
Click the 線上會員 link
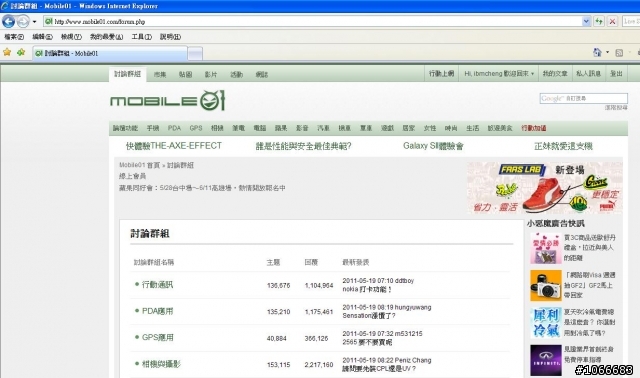[132, 176]
